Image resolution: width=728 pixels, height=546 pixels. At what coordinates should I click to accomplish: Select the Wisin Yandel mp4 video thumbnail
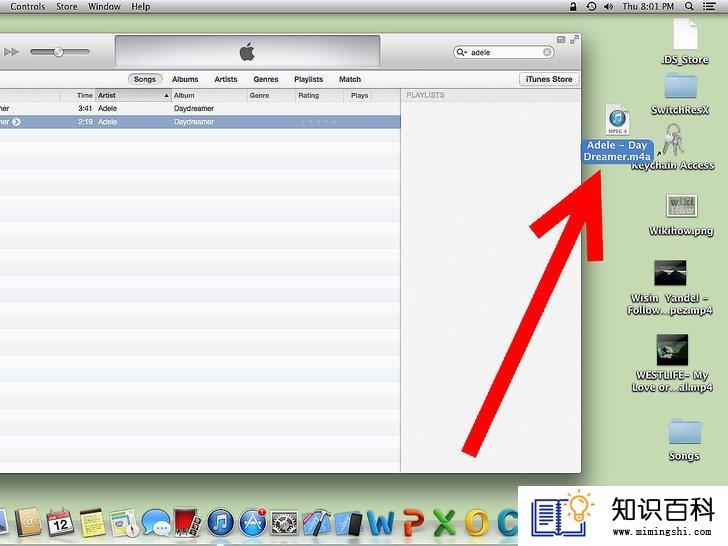click(670, 273)
